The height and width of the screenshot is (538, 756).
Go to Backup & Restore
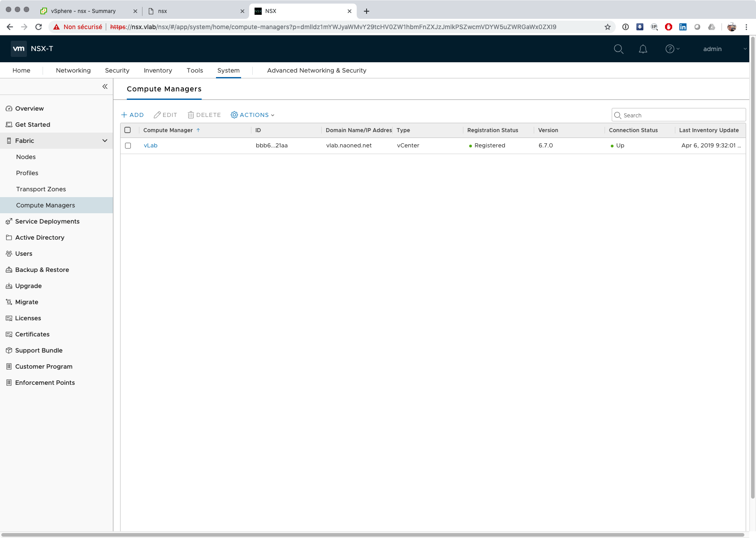(x=42, y=270)
